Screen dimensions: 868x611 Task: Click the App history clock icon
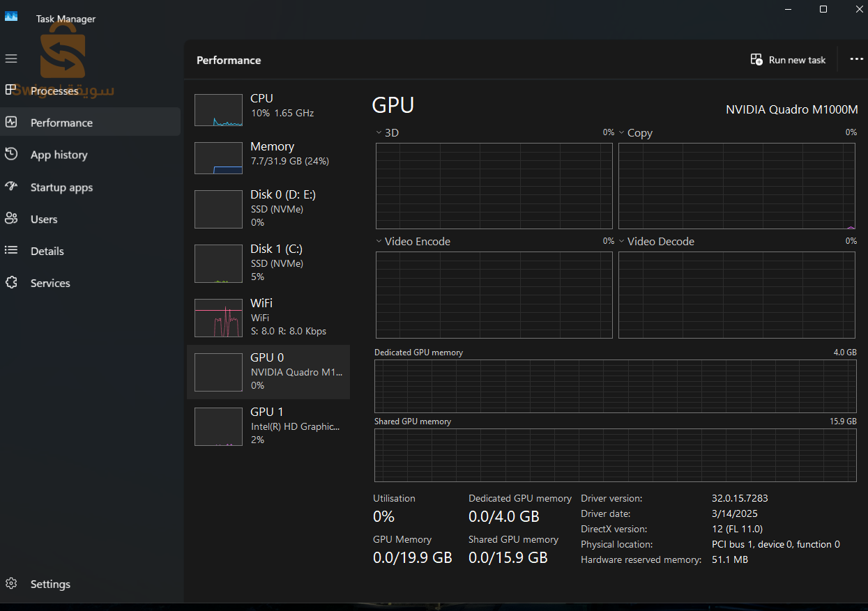tap(11, 154)
